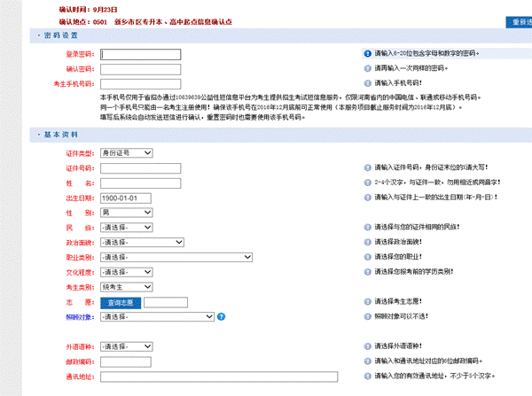Click info icon beside 邮政编码 hint
This screenshot has width=532, height=396.
tap(367, 361)
